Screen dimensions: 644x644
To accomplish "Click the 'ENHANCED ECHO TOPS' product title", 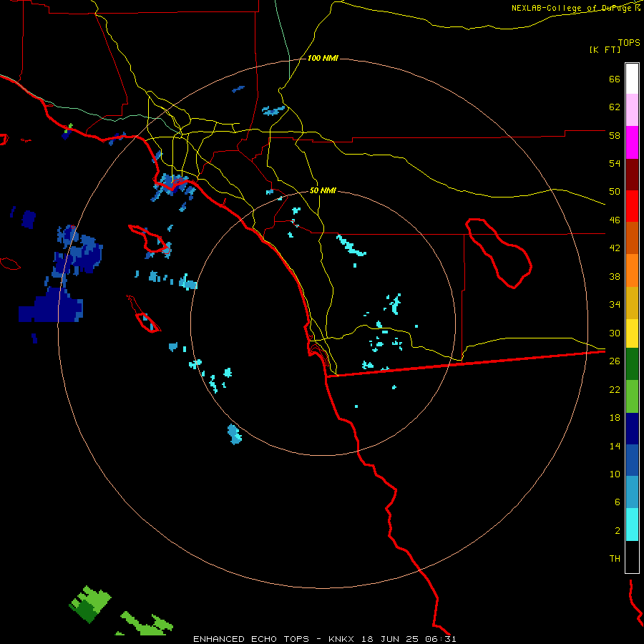I will (251, 639).
